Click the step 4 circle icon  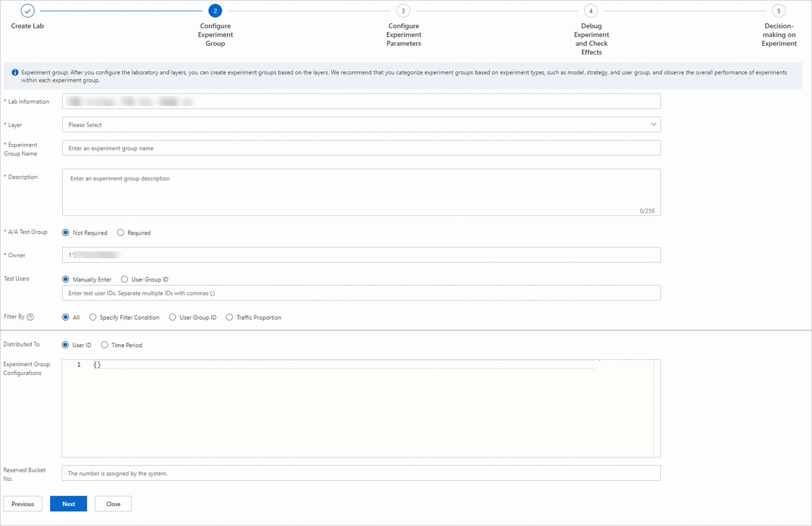pyautogui.click(x=591, y=11)
